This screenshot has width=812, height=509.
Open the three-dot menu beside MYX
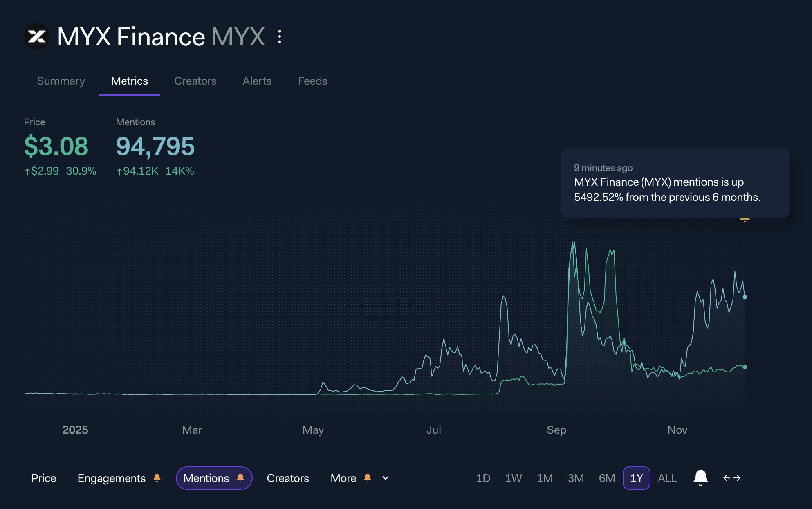click(280, 37)
